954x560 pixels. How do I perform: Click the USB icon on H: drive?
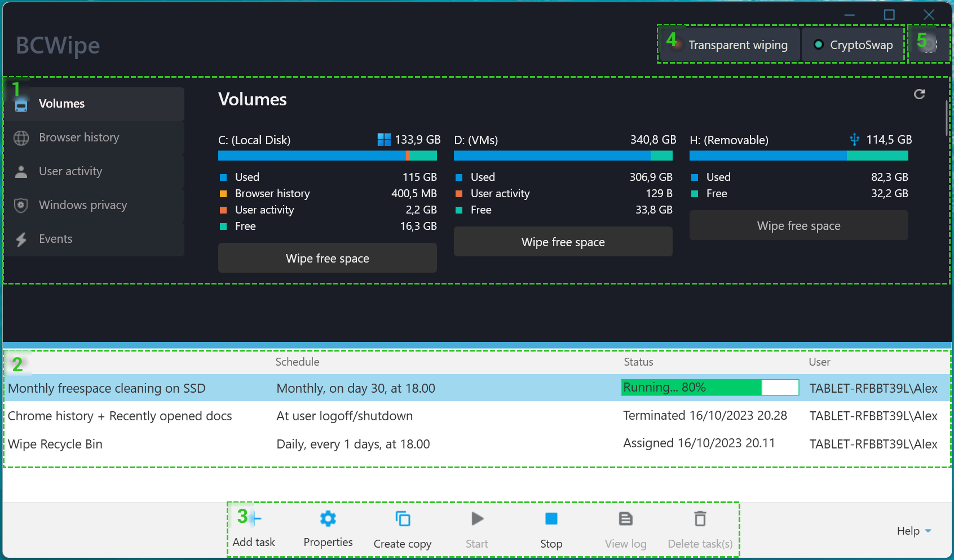tap(855, 139)
